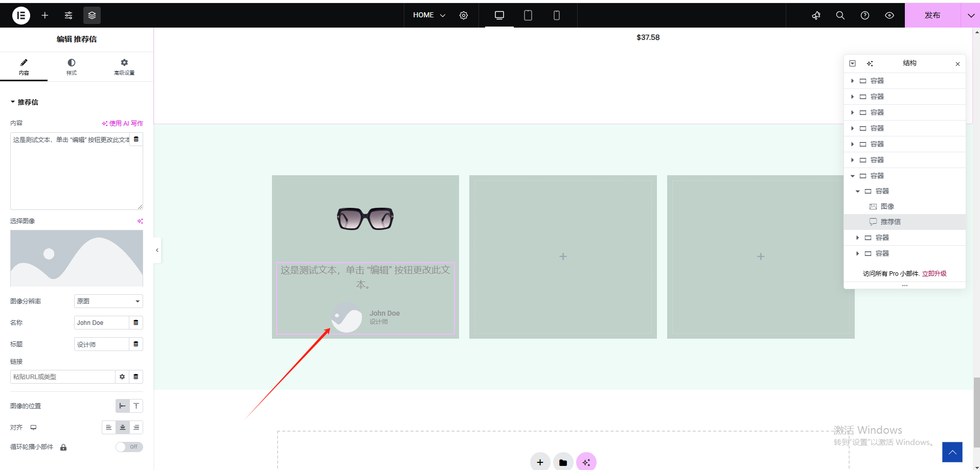Preview changes with the eye icon
The image size is (980, 470).
(890, 15)
